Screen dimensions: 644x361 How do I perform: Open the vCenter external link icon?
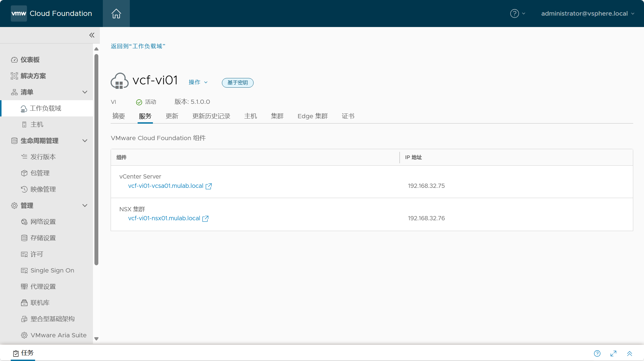coord(209,186)
